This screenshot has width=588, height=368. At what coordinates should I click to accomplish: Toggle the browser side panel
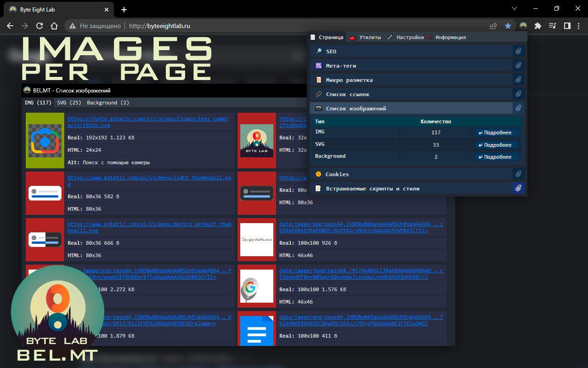567,26
